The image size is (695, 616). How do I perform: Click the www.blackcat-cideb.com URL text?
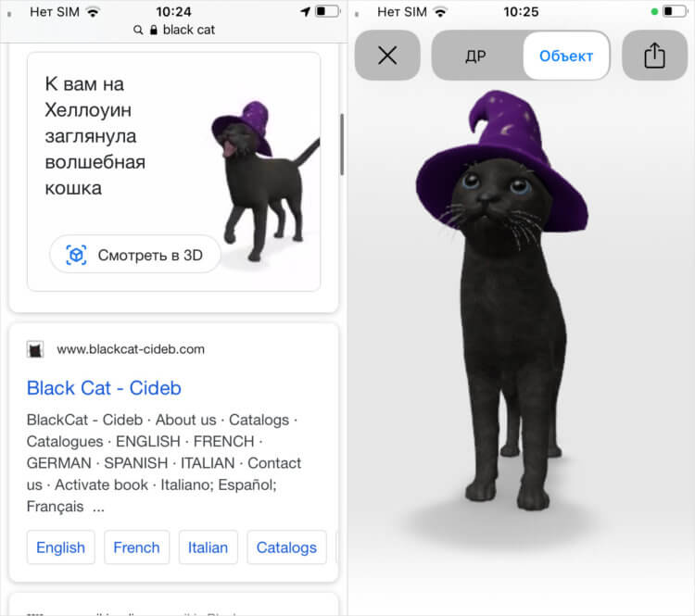point(131,349)
